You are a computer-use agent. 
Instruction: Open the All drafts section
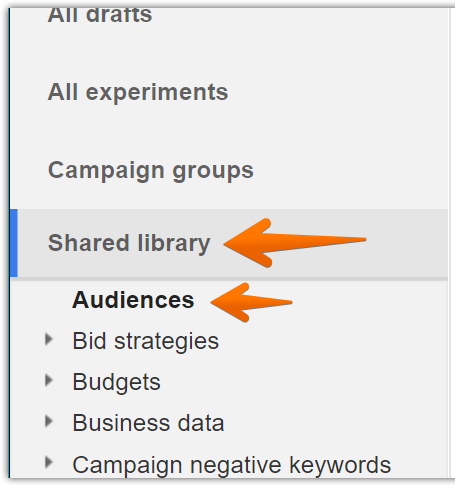[100, 15]
